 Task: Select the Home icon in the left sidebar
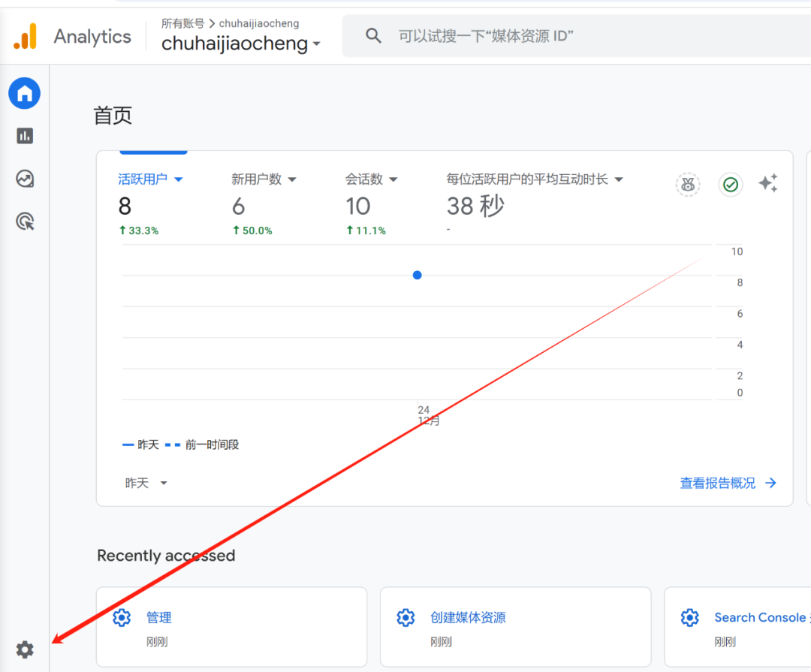pyautogui.click(x=24, y=92)
